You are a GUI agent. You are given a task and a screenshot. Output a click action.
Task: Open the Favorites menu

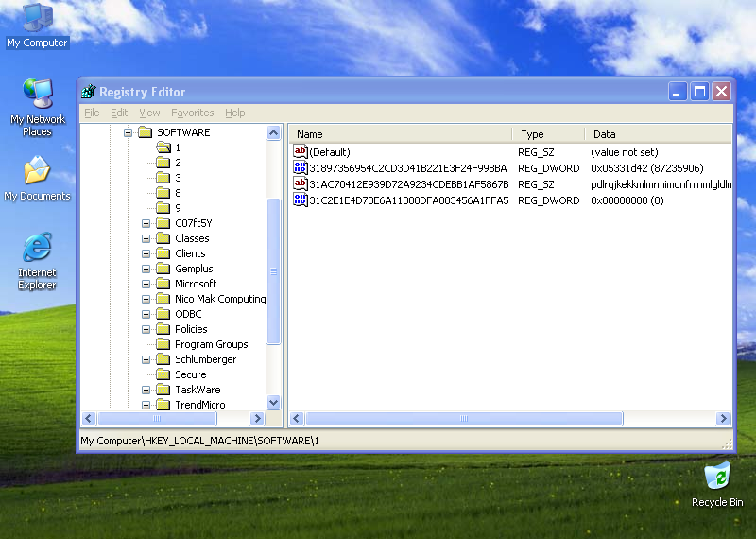(x=193, y=113)
